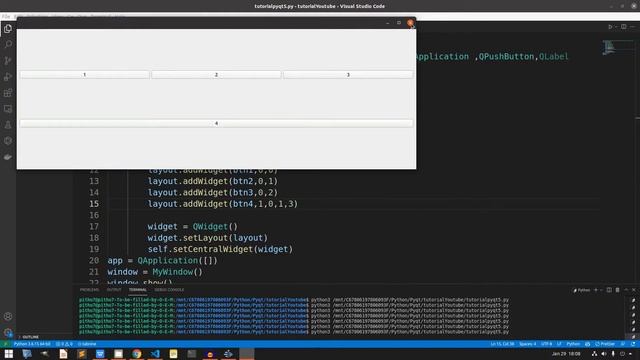Split the editor to the right
Image resolution: width=640 pixels, height=360 pixels.
pyautogui.click(x=624, y=27)
